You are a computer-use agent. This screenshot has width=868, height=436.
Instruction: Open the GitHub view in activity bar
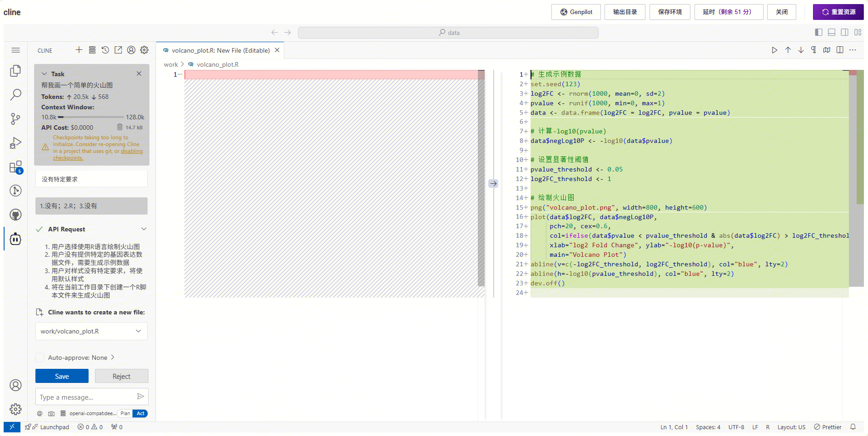coord(15,215)
